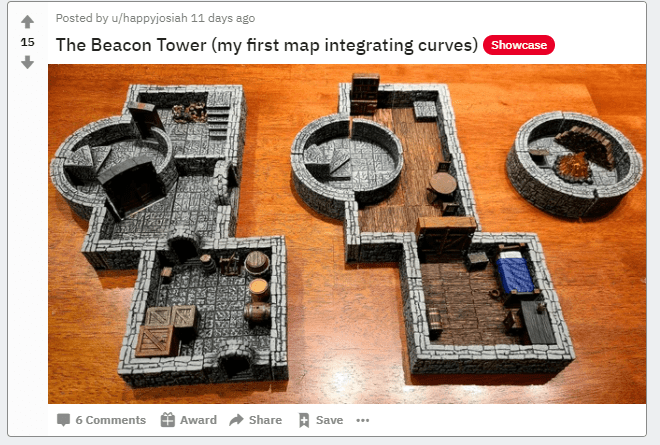Open the comments speech bubble icon

(x=63, y=420)
